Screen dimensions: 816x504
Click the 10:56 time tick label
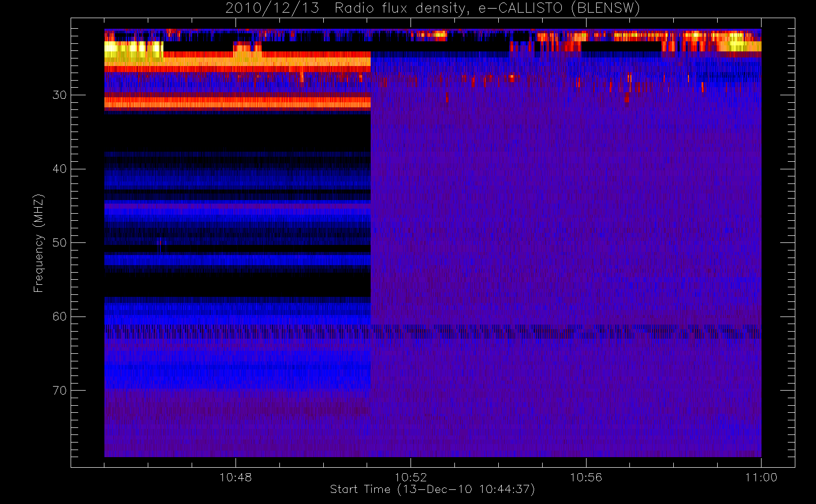[x=586, y=477]
